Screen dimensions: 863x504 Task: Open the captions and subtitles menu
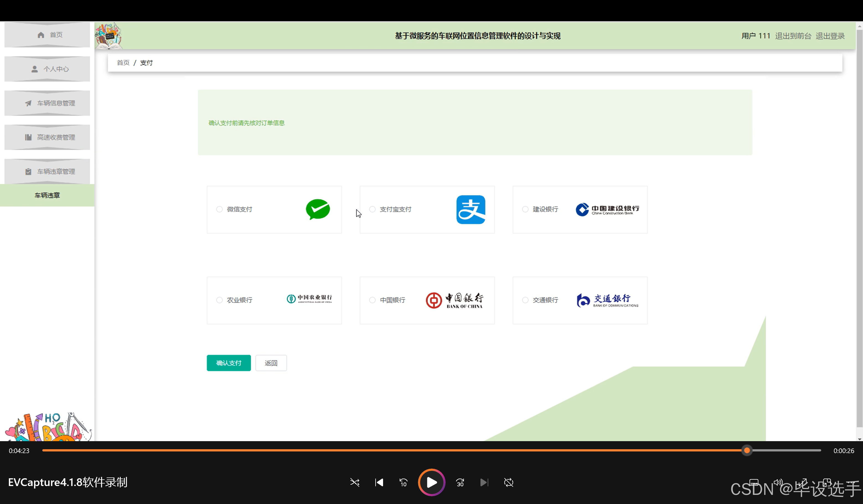754,482
